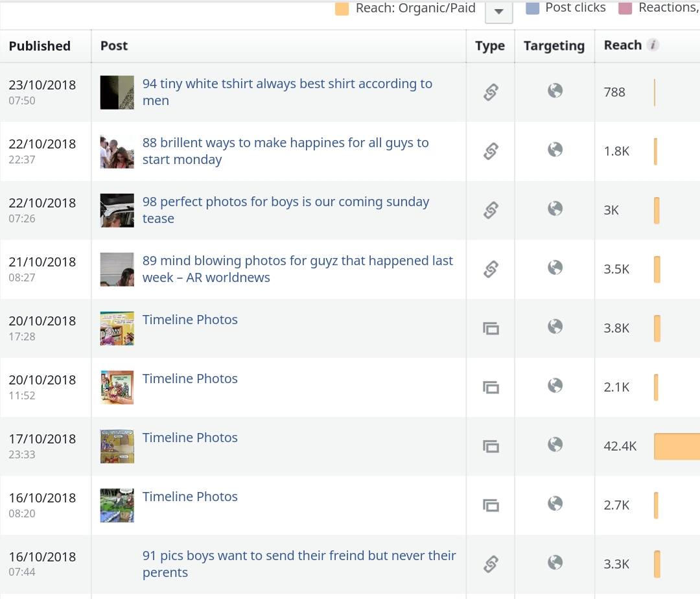The image size is (700, 599).
Task: Click link-type icon for 94 tiny white tshirt post
Action: point(491,93)
